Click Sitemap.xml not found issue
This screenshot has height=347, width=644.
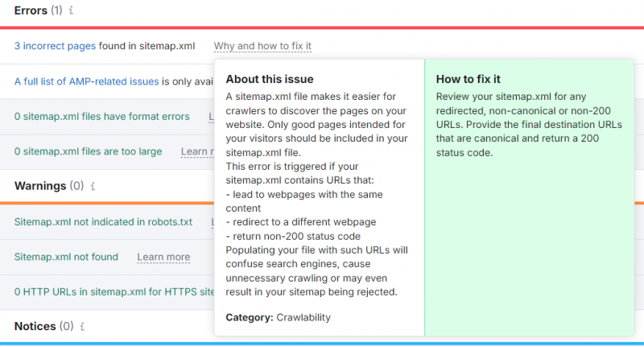pyautogui.click(x=66, y=257)
